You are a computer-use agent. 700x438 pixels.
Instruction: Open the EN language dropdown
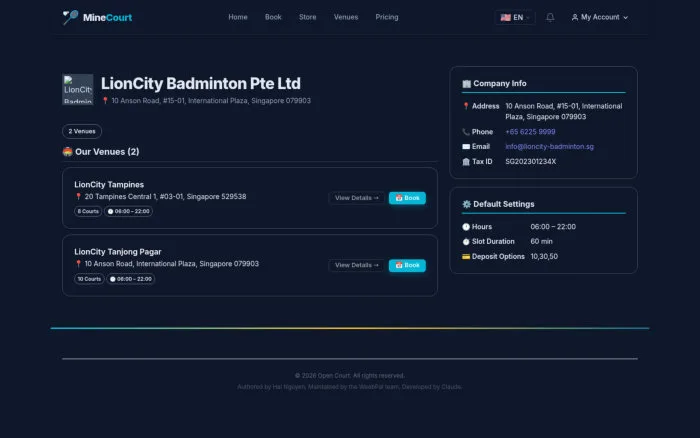point(515,17)
